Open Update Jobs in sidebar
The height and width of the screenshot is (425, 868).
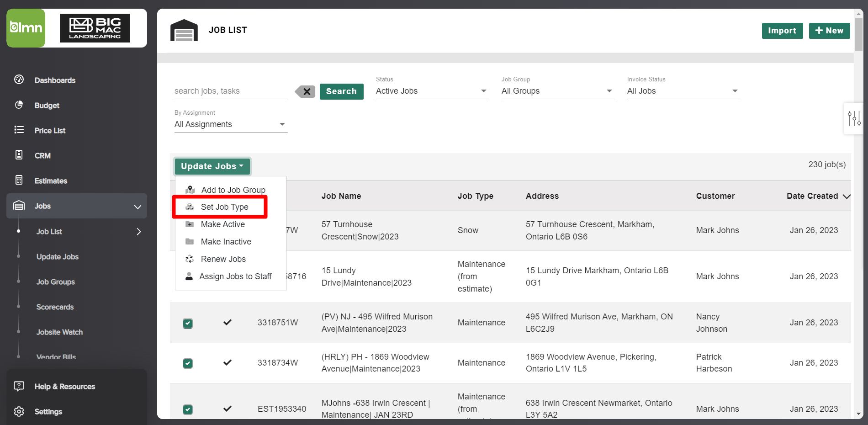tap(58, 257)
